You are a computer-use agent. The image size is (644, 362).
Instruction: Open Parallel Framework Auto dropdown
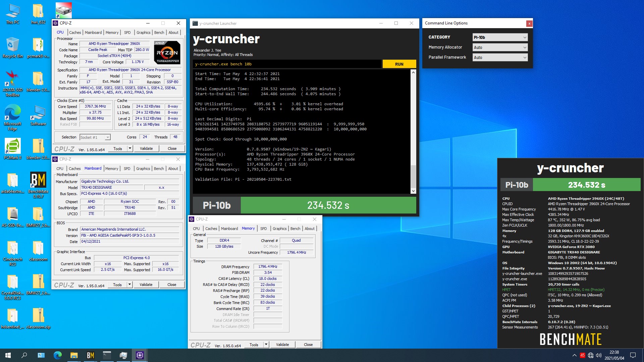pos(500,57)
